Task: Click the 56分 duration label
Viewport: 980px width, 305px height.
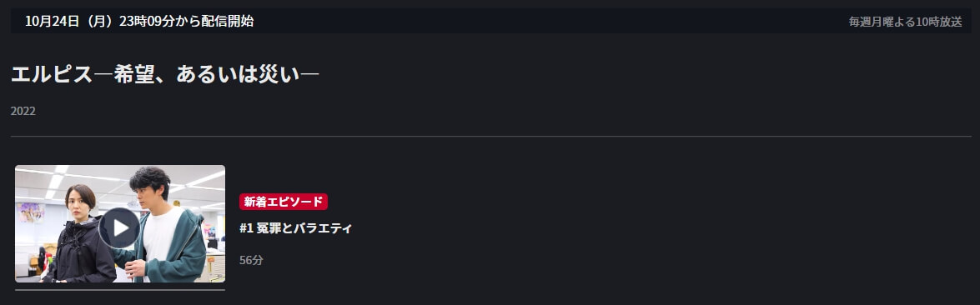Action: pyautogui.click(x=251, y=260)
